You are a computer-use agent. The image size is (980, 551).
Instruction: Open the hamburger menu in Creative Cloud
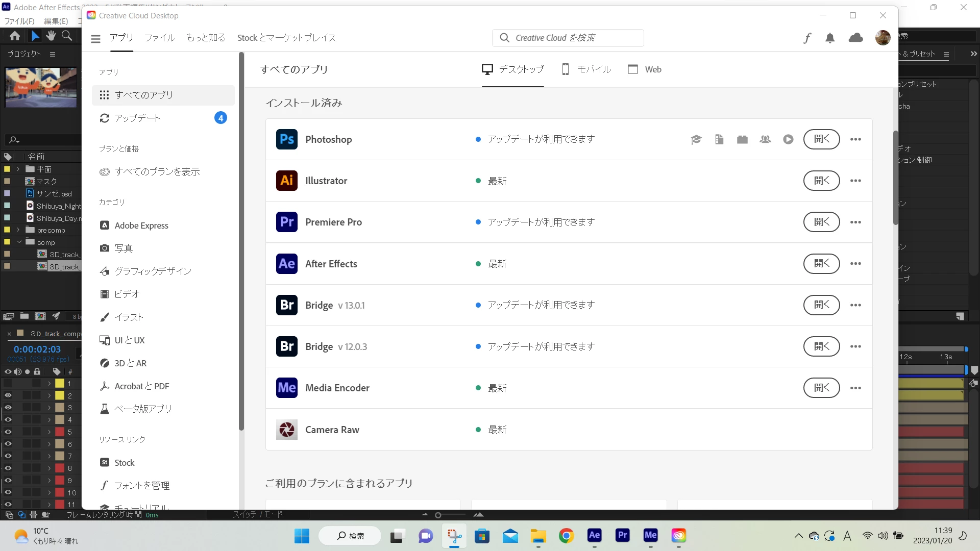[95, 38]
